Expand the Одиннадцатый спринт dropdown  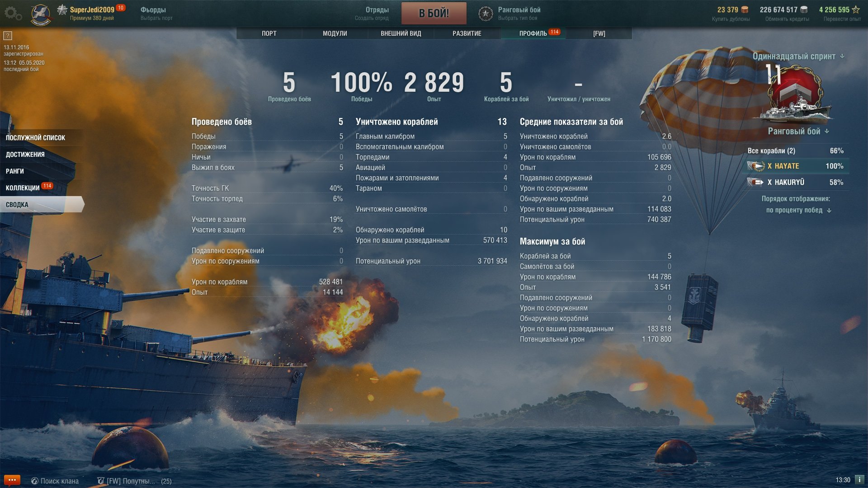point(798,56)
